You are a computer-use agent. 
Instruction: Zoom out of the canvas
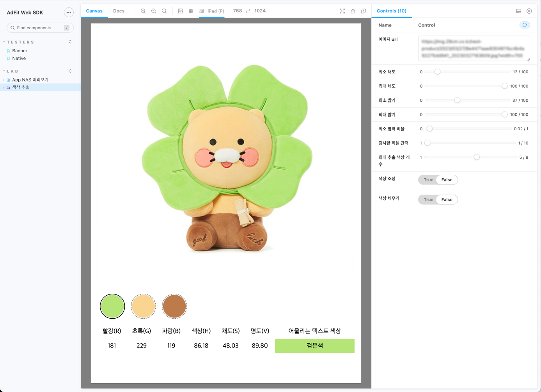(154, 11)
